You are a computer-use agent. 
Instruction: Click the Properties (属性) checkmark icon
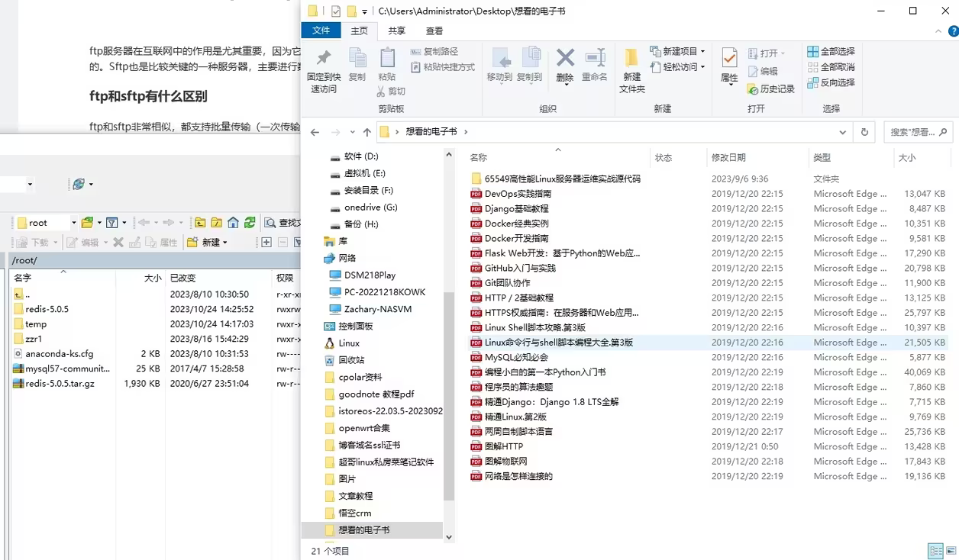[730, 58]
